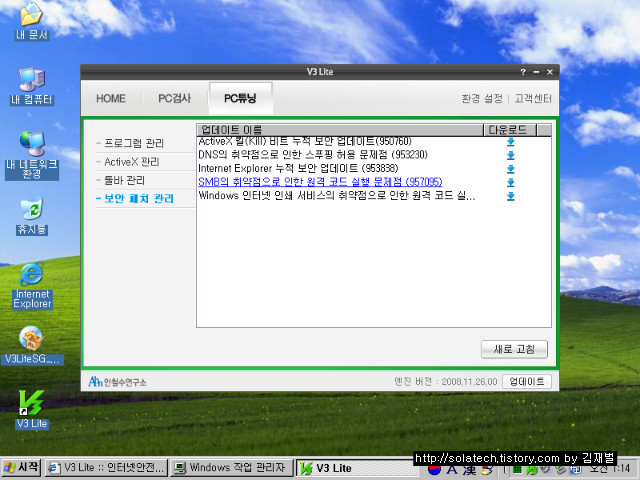Screen dimensions: 640x480
Task: Open the 시작 Start button
Action: [x=21, y=467]
